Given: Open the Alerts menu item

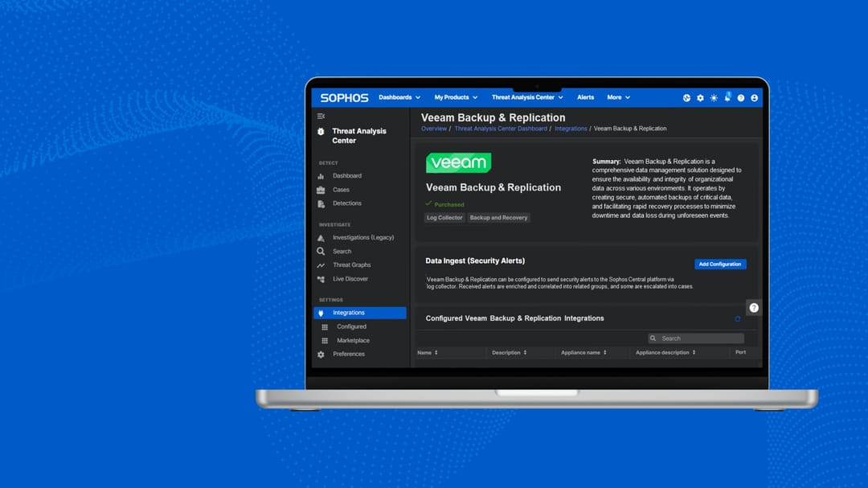Looking at the screenshot, I should click(585, 97).
